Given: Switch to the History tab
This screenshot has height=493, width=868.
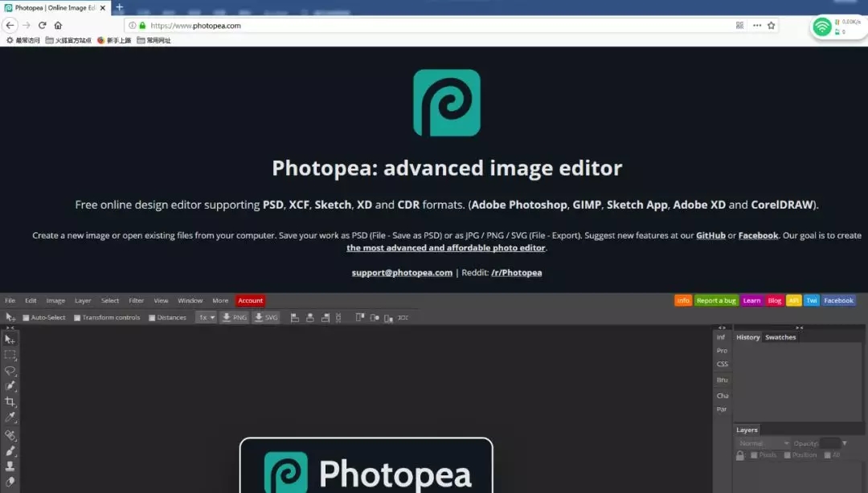Looking at the screenshot, I should [747, 337].
